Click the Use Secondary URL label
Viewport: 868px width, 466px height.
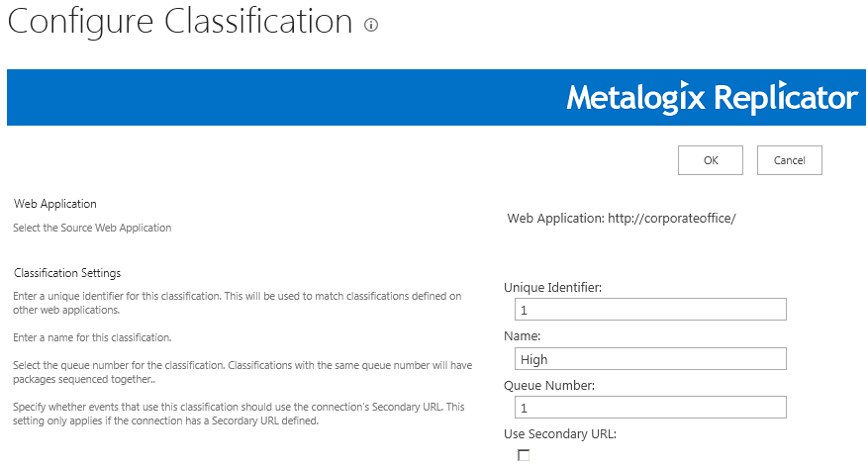[560, 433]
